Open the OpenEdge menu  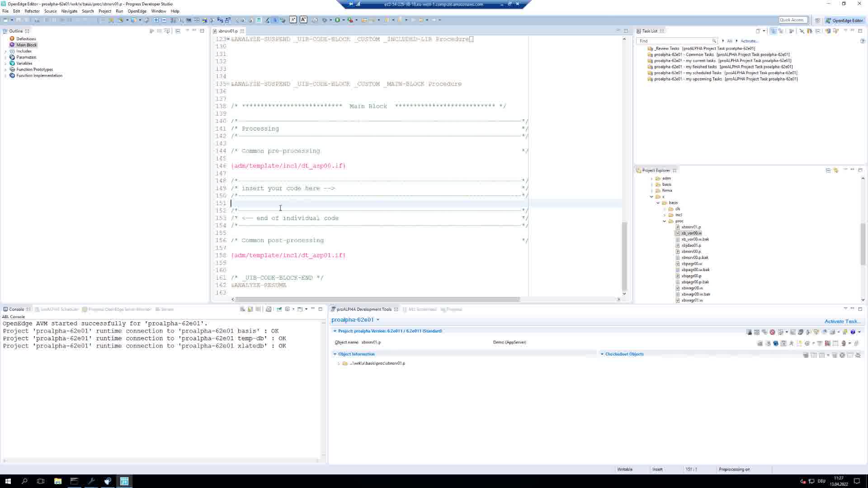point(137,11)
